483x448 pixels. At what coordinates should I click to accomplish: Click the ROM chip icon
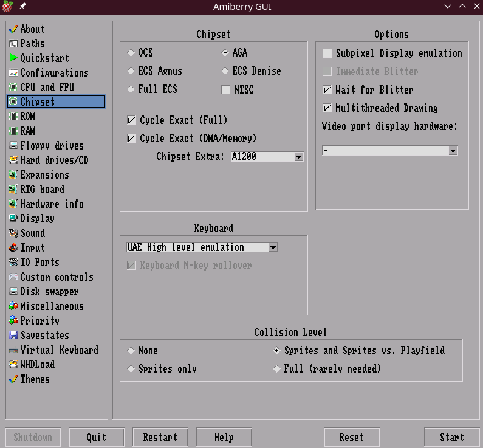tap(13, 117)
